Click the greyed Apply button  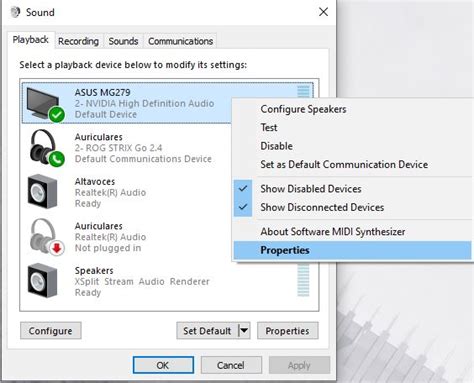pos(299,365)
